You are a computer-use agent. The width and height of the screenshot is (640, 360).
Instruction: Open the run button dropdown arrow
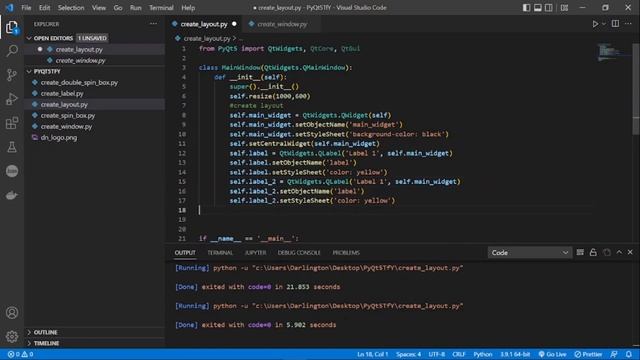(x=604, y=24)
